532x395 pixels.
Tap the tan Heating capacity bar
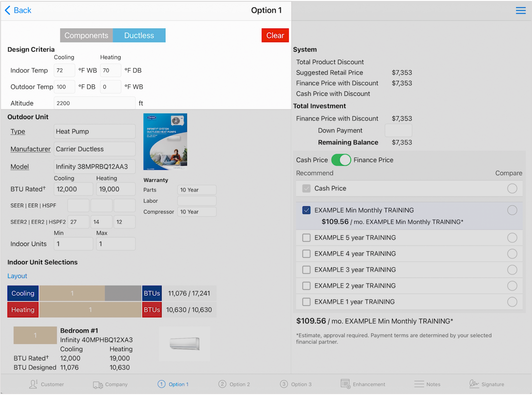[x=90, y=310]
